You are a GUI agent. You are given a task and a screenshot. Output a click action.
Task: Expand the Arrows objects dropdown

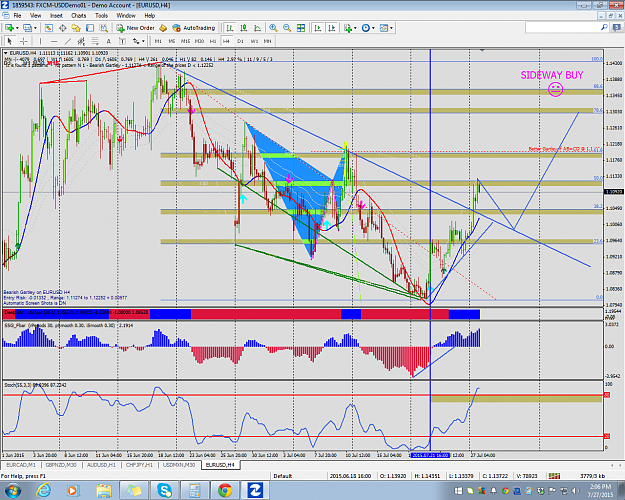(143, 41)
